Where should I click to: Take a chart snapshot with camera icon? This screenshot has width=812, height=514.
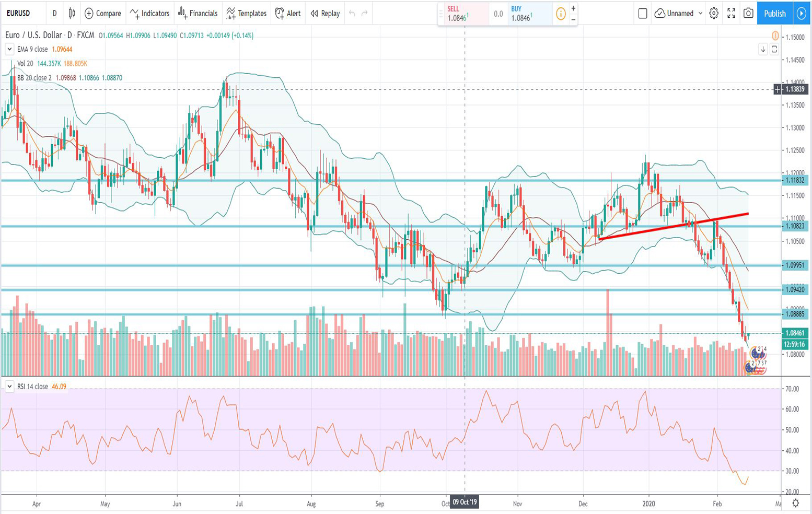point(748,14)
